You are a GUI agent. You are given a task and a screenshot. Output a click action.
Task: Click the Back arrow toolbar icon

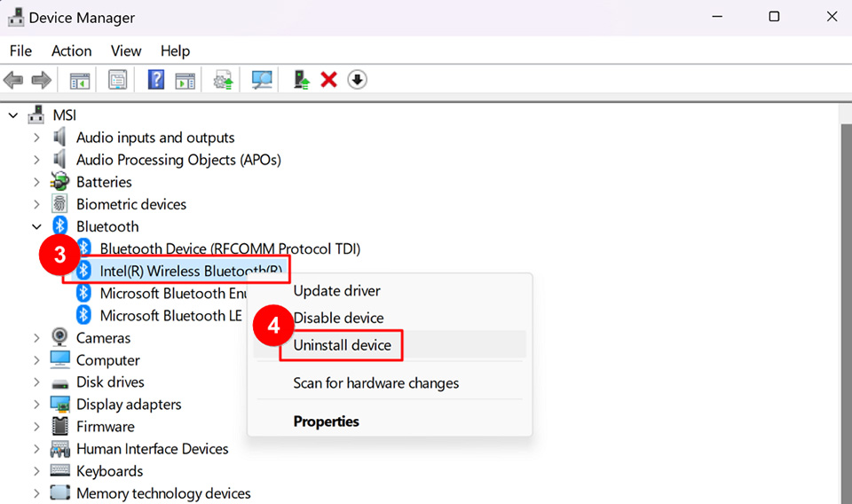point(13,81)
